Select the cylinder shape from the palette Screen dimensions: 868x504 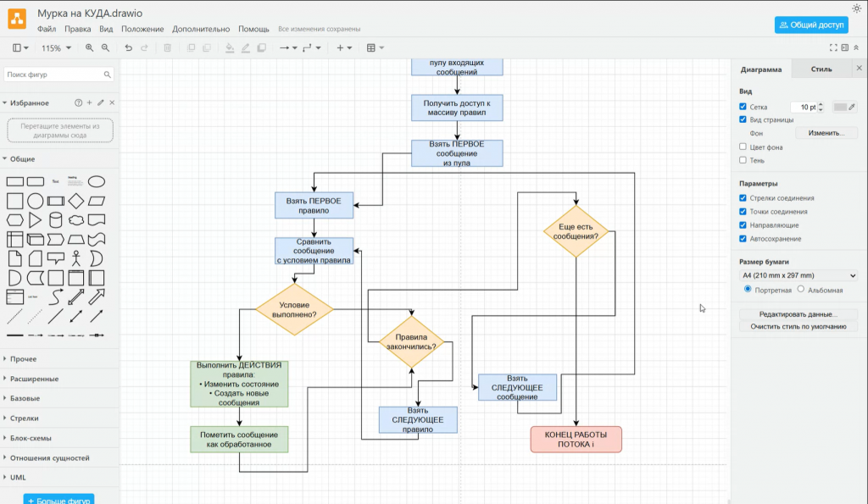click(x=56, y=220)
